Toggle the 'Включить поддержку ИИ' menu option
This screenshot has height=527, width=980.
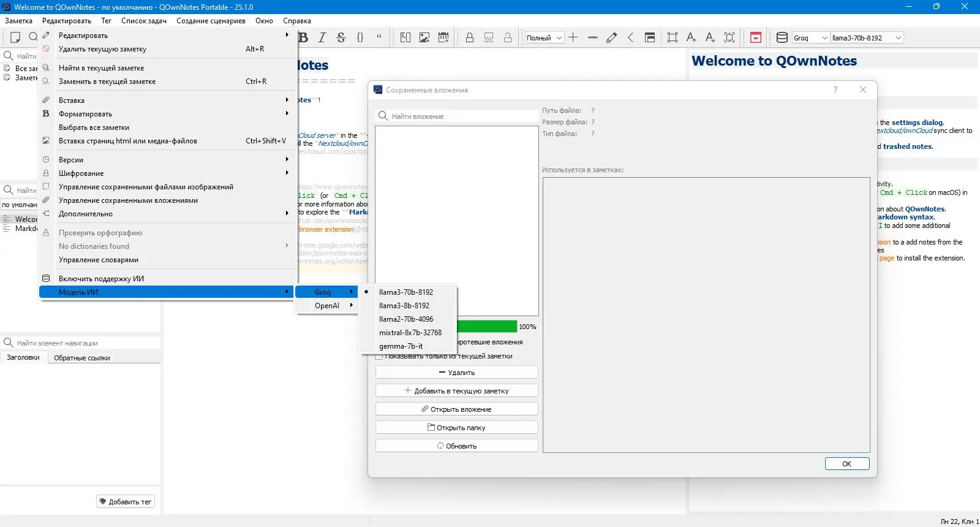point(167,278)
